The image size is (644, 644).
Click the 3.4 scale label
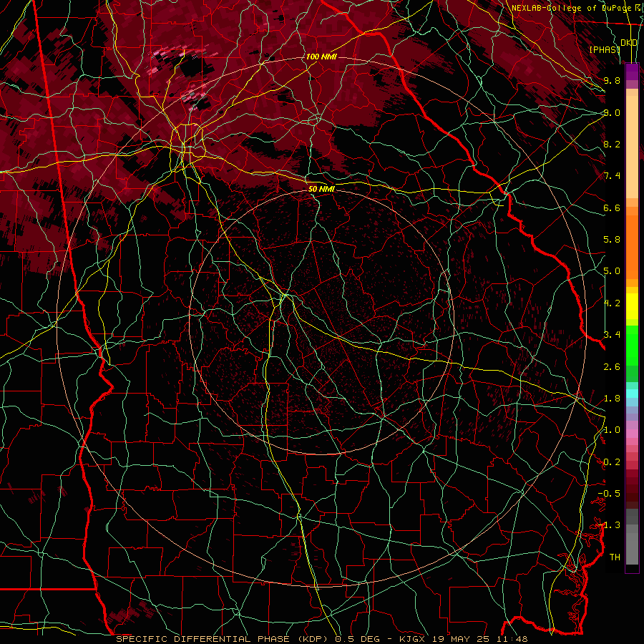tap(612, 335)
